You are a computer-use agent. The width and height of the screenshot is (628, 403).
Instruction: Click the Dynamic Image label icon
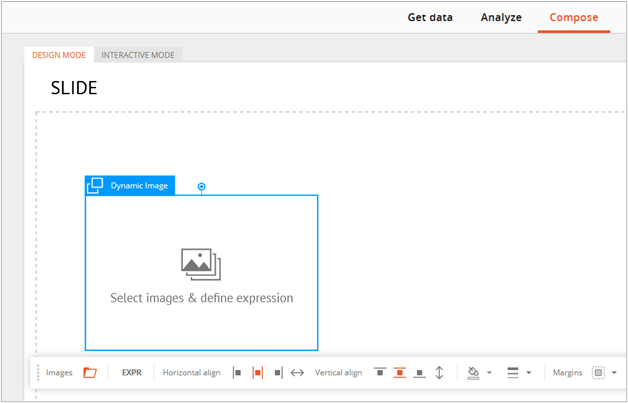95,185
